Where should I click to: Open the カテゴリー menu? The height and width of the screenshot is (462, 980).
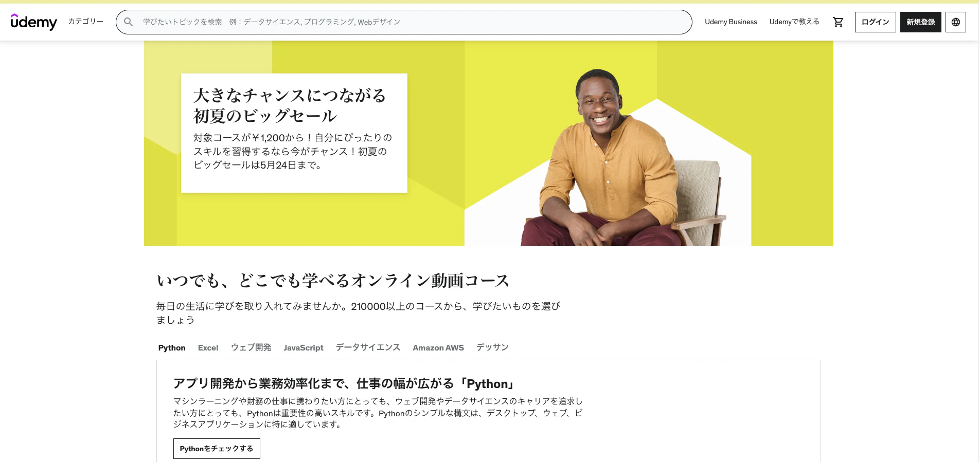click(85, 22)
